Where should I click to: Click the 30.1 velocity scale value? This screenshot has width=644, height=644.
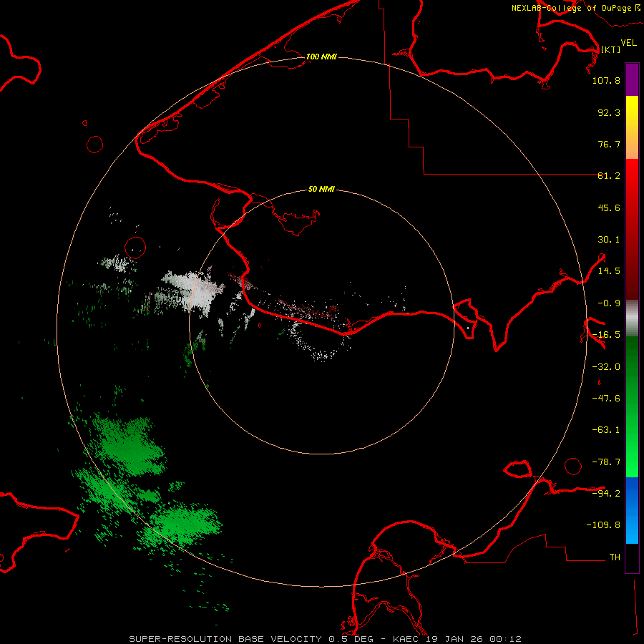(x=609, y=240)
